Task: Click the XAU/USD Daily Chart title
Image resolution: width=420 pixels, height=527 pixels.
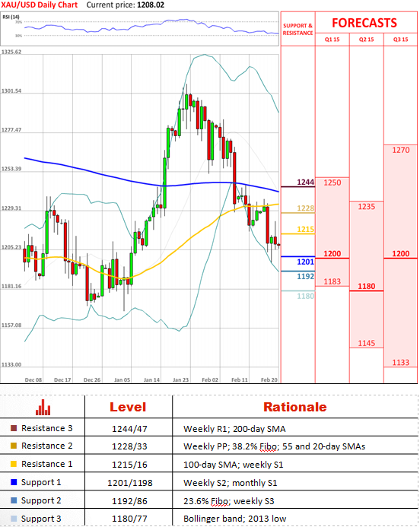Action: click(x=40, y=5)
